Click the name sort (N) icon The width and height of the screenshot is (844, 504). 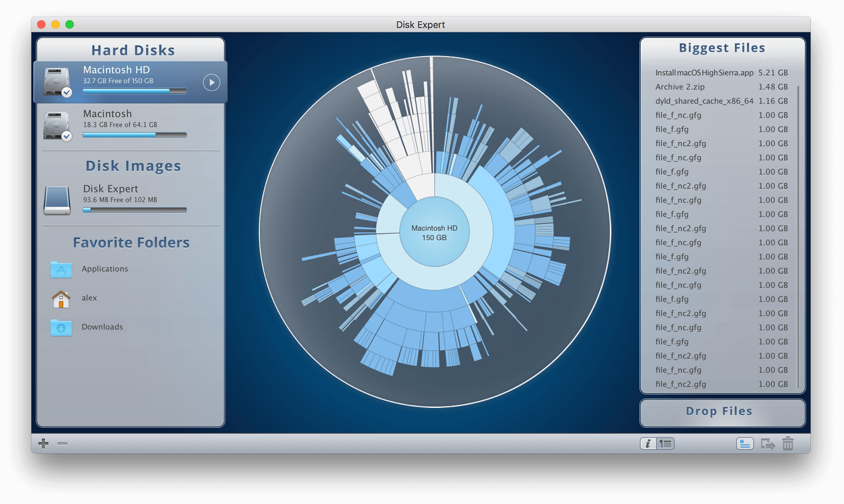click(x=745, y=443)
